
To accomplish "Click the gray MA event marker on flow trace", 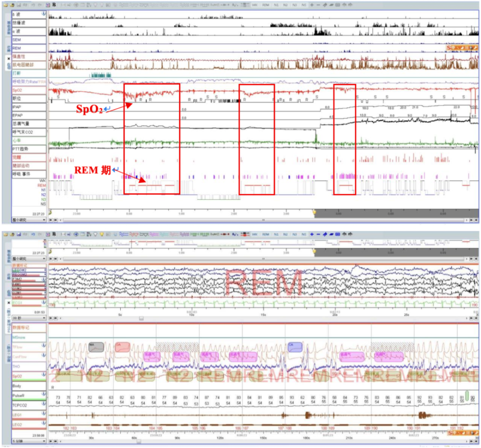I will (x=96, y=346).
